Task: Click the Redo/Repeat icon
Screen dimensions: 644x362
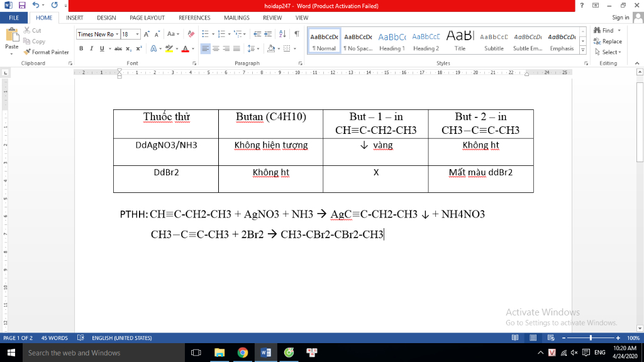Action: coord(54,5)
